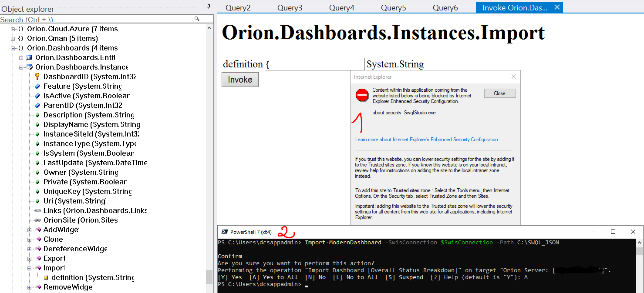Screen dimensions: 644x293
Task: Dismiss the Internet Explorer dialog with X
Action: pyautogui.click(x=513, y=77)
